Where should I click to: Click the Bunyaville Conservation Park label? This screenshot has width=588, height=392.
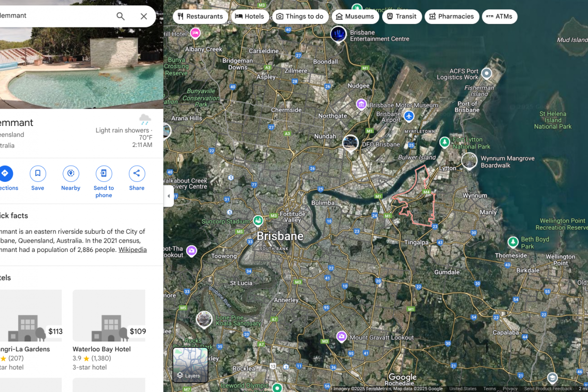coord(201,98)
